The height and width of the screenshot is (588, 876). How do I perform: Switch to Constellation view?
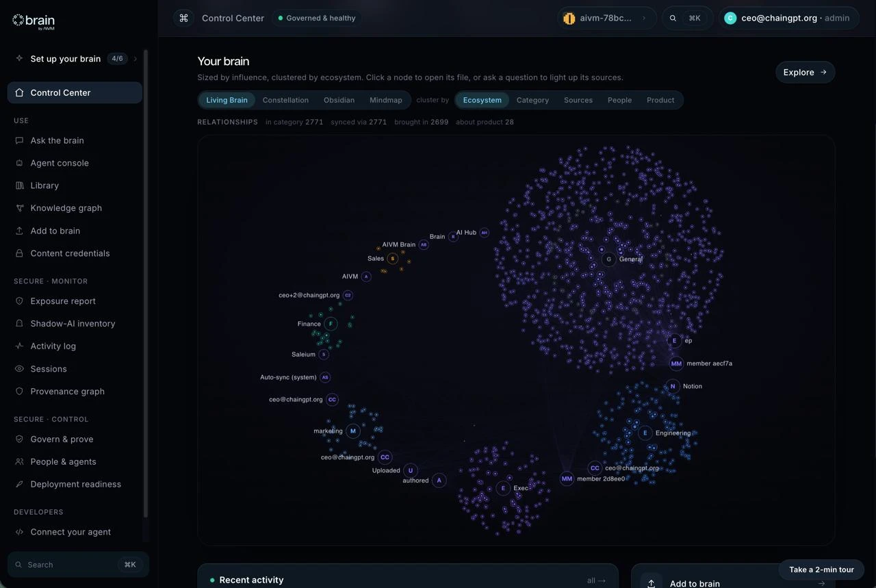[x=285, y=100]
